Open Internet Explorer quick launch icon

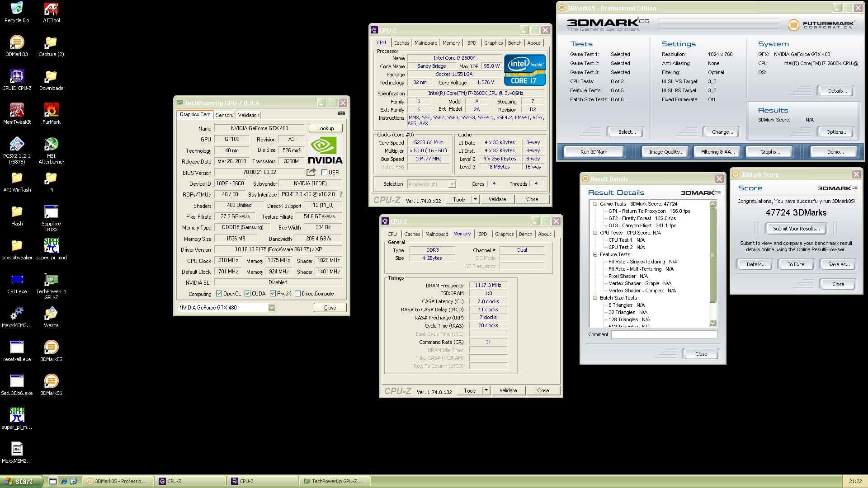tap(64, 481)
